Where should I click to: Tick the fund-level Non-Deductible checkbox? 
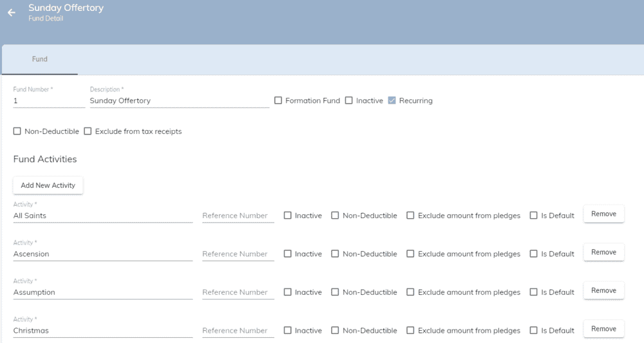click(x=17, y=131)
